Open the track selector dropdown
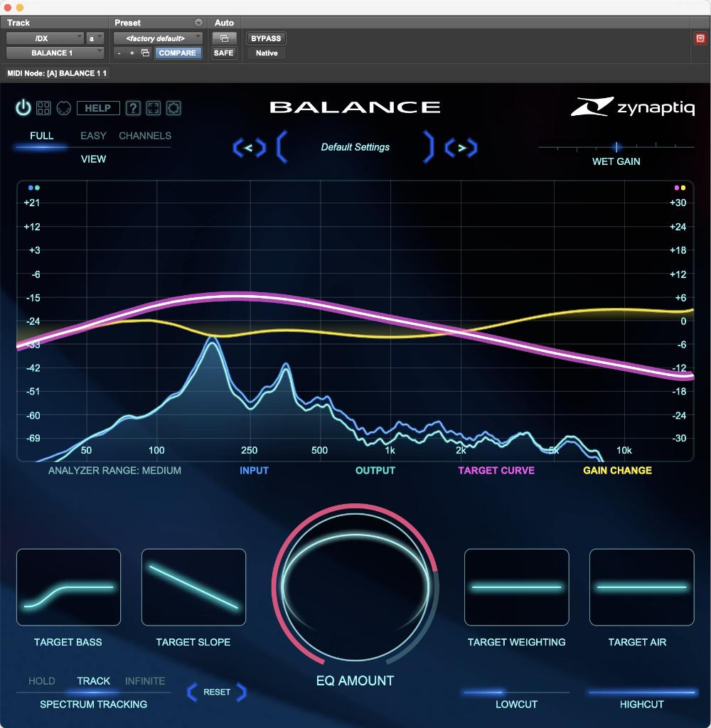711x728 pixels. (45, 38)
